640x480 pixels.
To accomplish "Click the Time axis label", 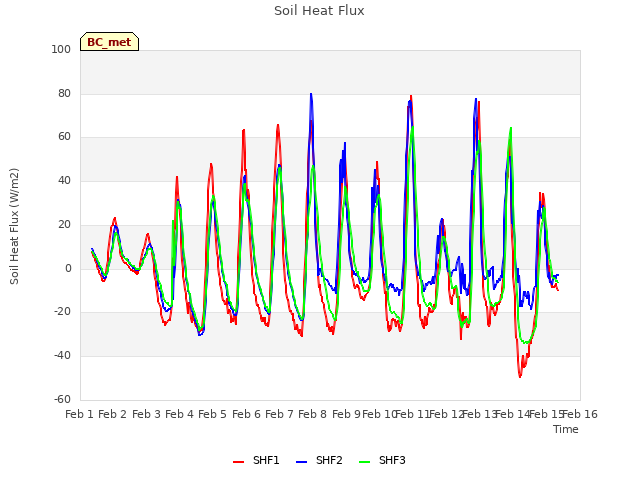I will tap(566, 429).
